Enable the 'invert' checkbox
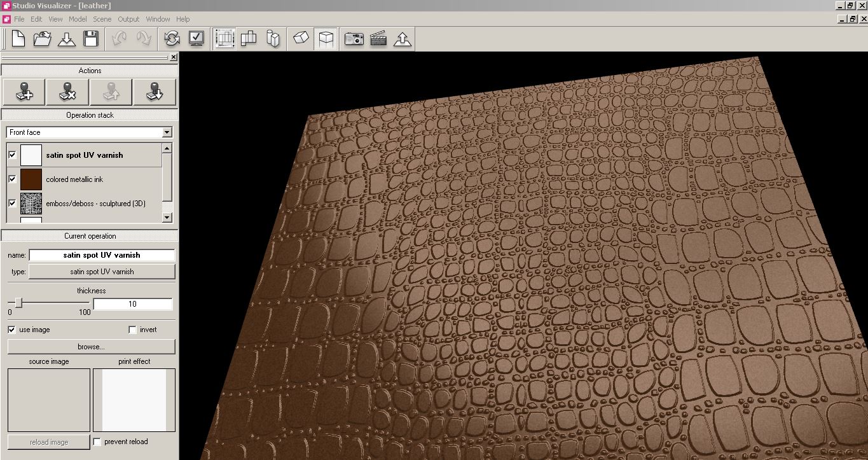The height and width of the screenshot is (460, 868). pos(132,330)
